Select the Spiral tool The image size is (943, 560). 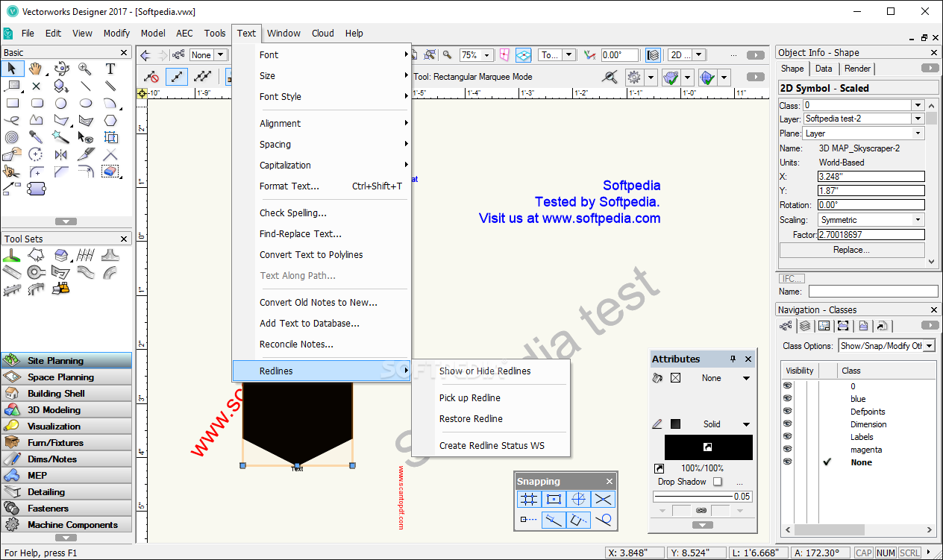pyautogui.click(x=11, y=137)
